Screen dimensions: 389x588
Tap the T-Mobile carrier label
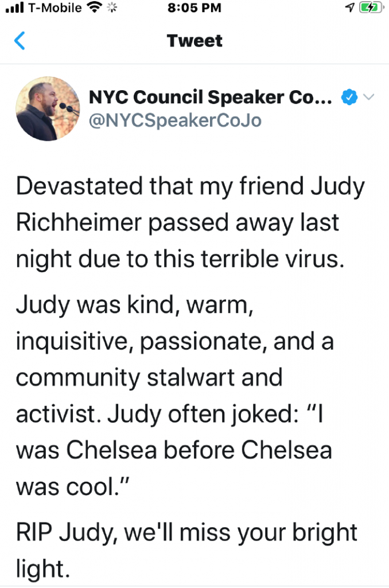click(x=55, y=8)
